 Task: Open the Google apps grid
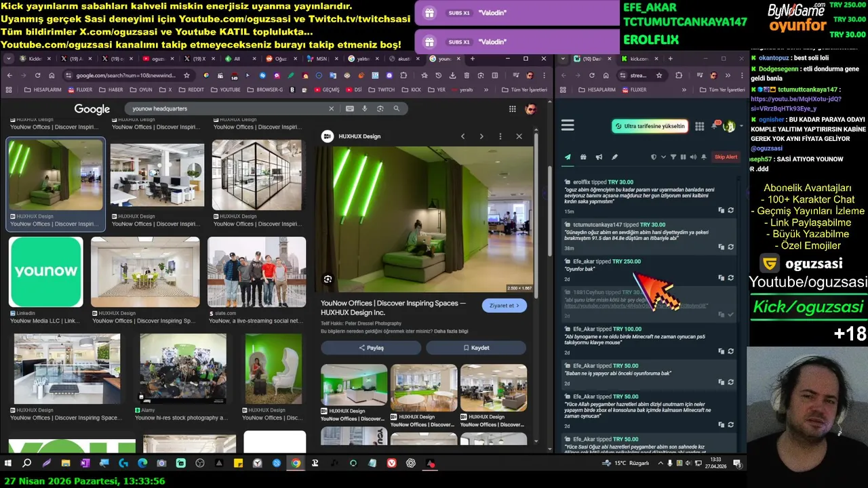[513, 109]
